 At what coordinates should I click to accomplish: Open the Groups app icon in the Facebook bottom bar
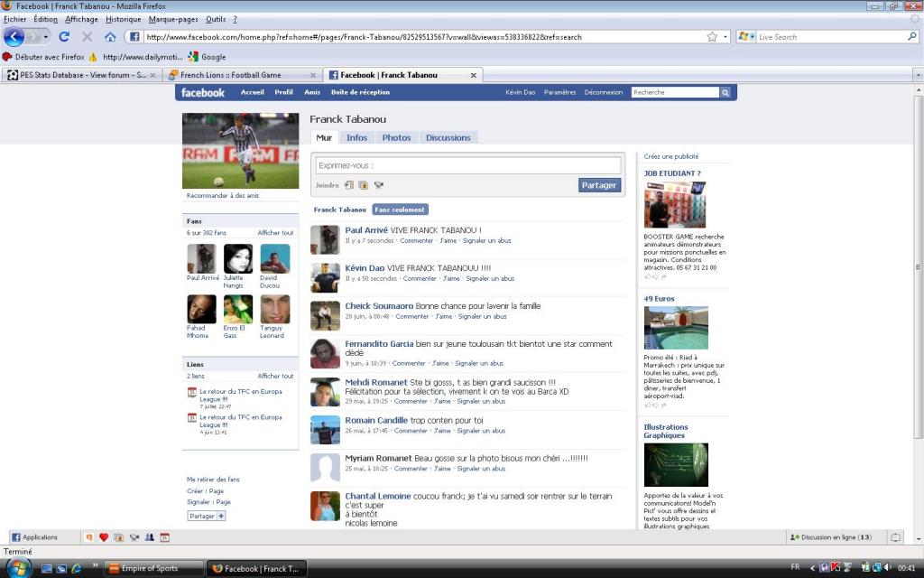[150, 537]
